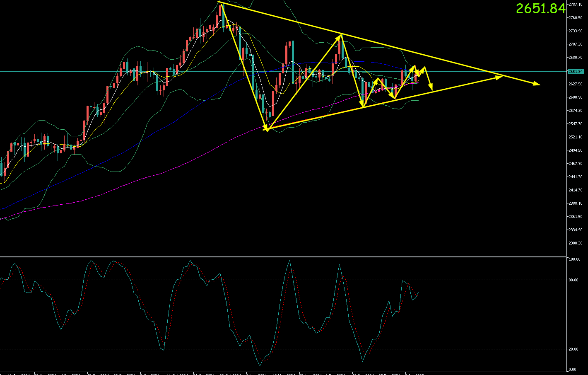Click the 20.00 level on the oscillator scale
Image resolution: width=588 pixels, height=375 pixels.
tap(574, 349)
